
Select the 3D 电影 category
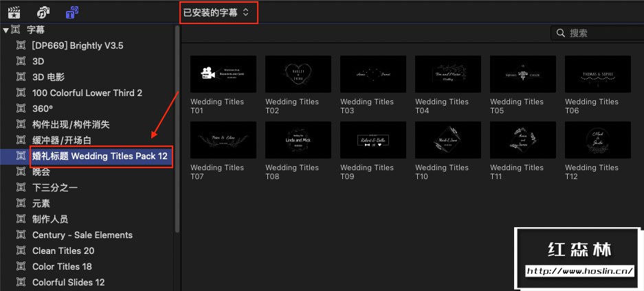pyautogui.click(x=49, y=77)
